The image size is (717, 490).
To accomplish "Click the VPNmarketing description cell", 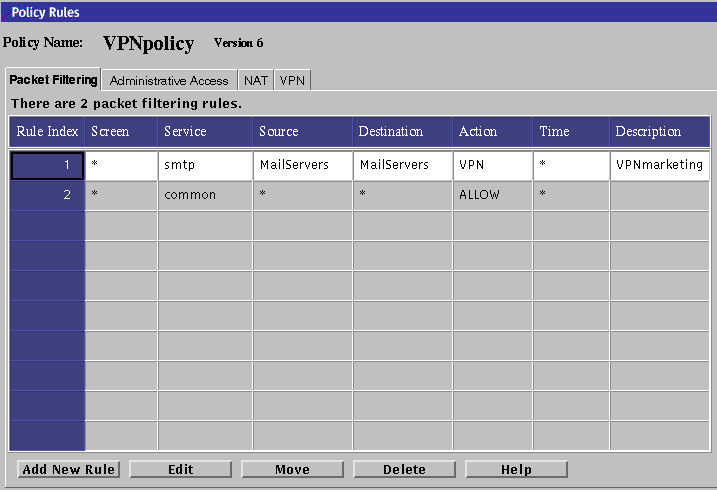I will click(659, 165).
